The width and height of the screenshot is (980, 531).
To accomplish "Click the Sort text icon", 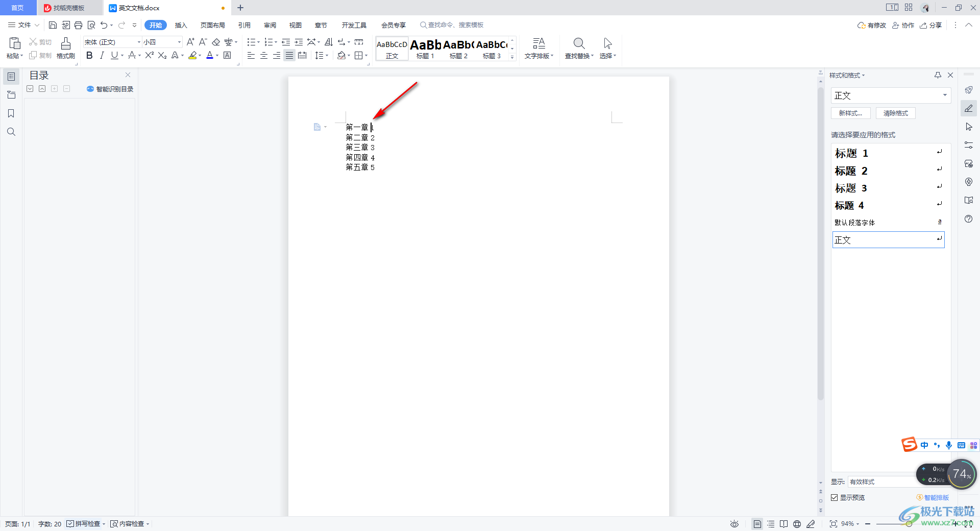I will coord(328,42).
